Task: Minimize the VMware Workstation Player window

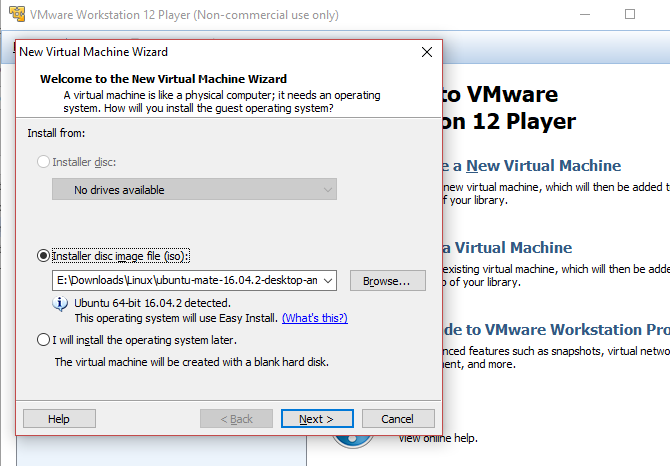Action: tap(583, 15)
